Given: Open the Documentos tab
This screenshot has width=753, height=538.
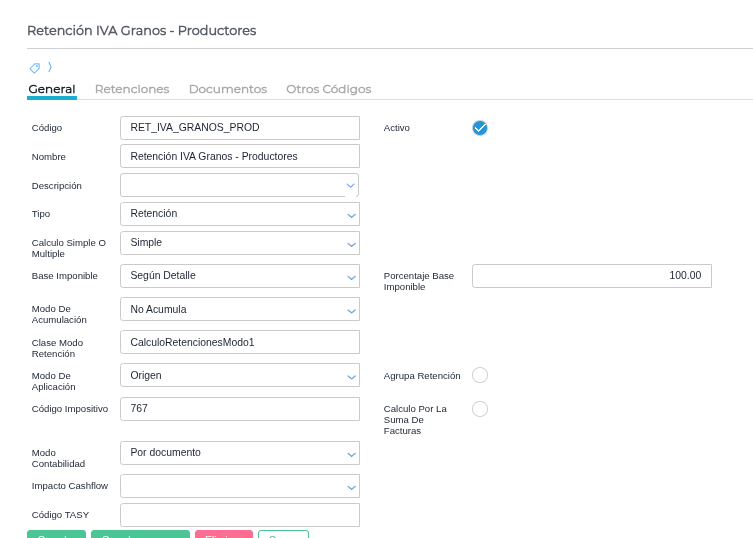Looking at the screenshot, I should pos(228,89).
